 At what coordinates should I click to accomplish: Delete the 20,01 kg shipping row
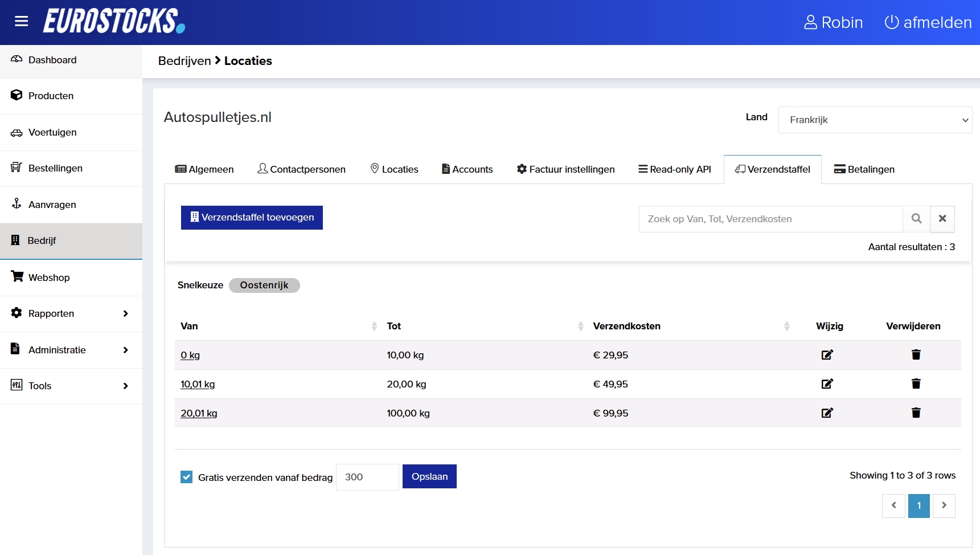[x=916, y=413]
